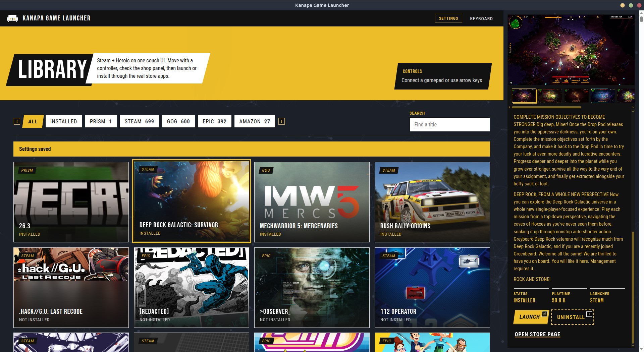
Task: Click the horizontal screenshot strip scrollbar
Action: (547, 107)
